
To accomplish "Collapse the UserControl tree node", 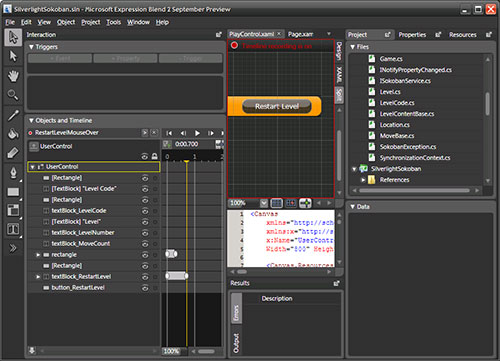I will [x=33, y=167].
